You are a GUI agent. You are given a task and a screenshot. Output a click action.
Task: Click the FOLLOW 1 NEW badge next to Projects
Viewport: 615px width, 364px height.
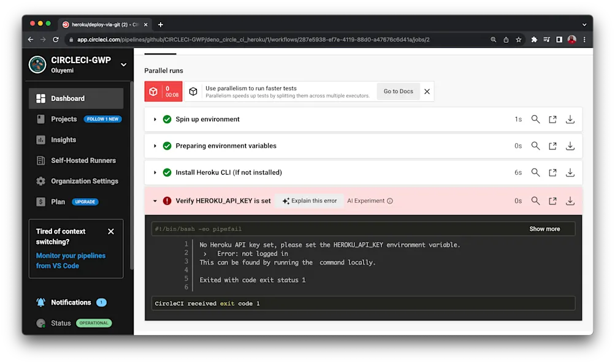[102, 119]
